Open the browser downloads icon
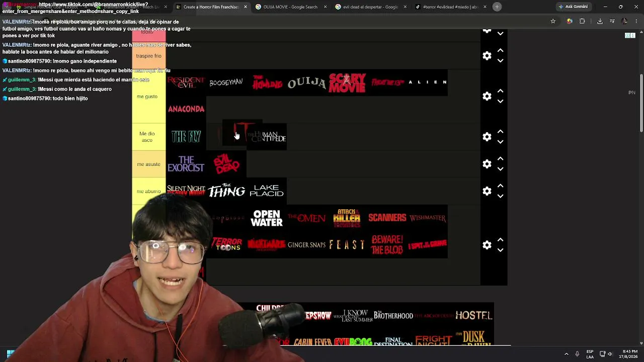This screenshot has width=644, height=362. 600,21
